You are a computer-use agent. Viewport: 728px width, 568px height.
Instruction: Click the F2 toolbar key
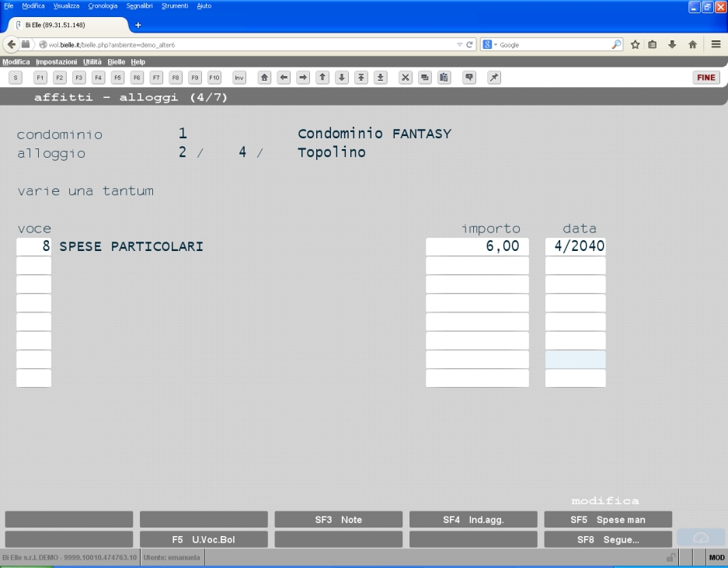coord(59,78)
